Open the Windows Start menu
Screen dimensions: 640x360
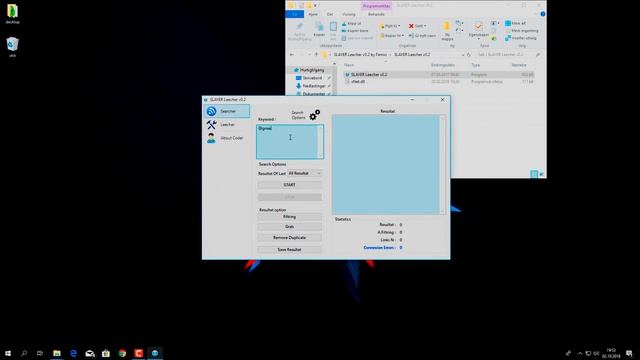point(8,353)
